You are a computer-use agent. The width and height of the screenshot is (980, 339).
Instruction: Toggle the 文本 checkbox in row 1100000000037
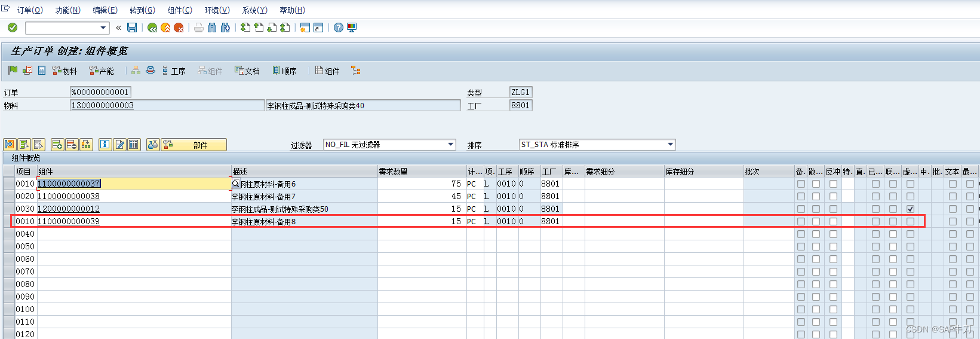coord(953,184)
